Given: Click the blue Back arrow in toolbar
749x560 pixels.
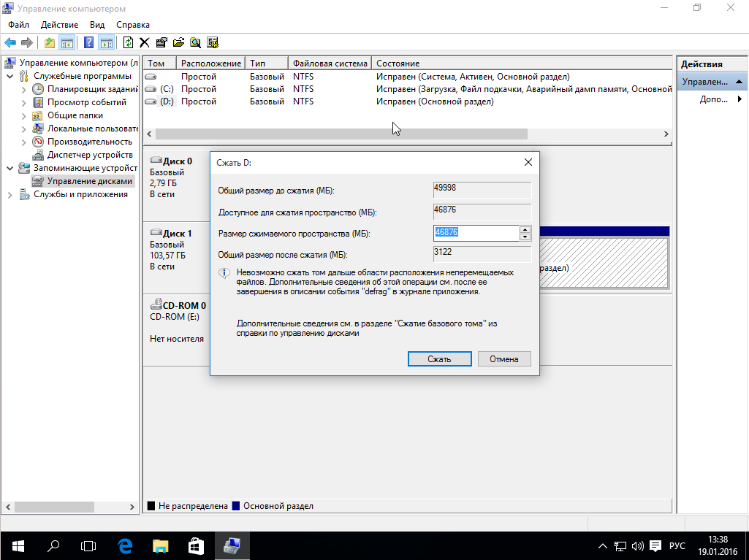Looking at the screenshot, I should point(10,42).
